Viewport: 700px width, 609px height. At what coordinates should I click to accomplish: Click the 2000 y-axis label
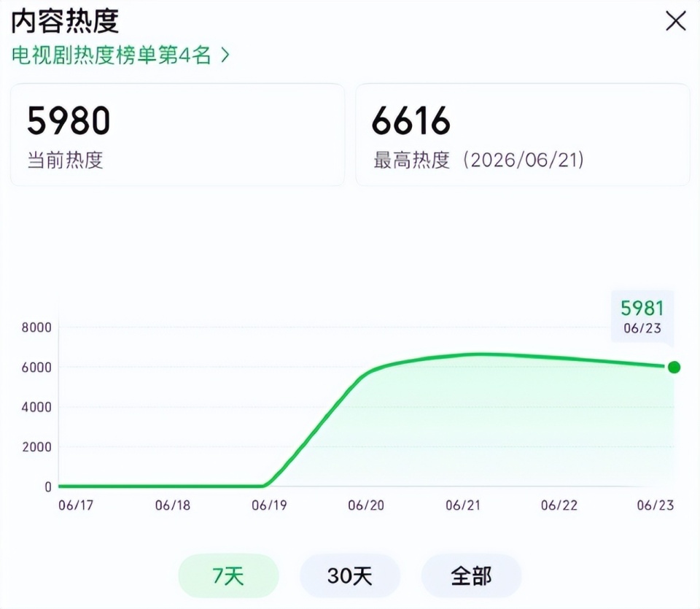click(x=36, y=447)
